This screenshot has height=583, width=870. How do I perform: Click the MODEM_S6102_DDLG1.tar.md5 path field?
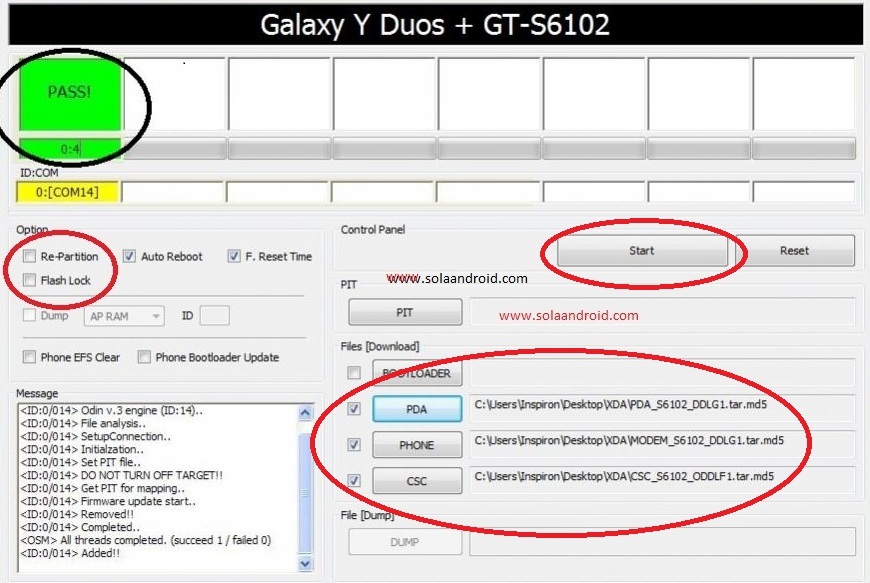[x=662, y=445]
